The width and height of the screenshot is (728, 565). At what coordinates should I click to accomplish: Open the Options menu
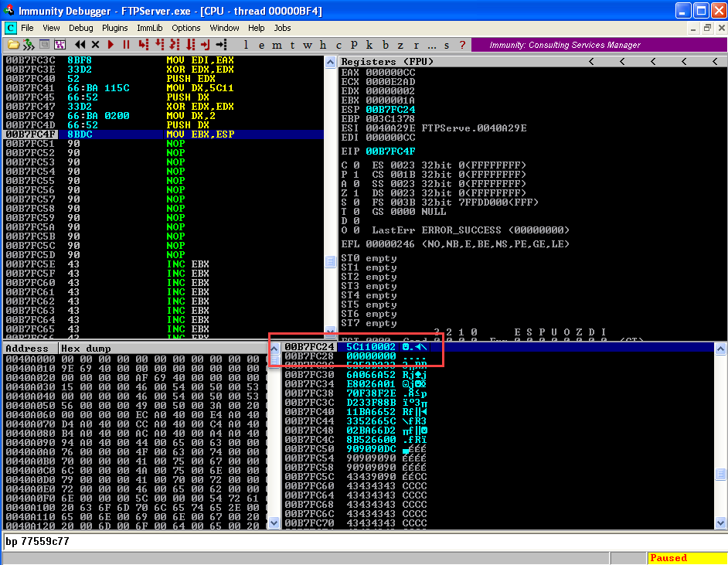pos(185,28)
